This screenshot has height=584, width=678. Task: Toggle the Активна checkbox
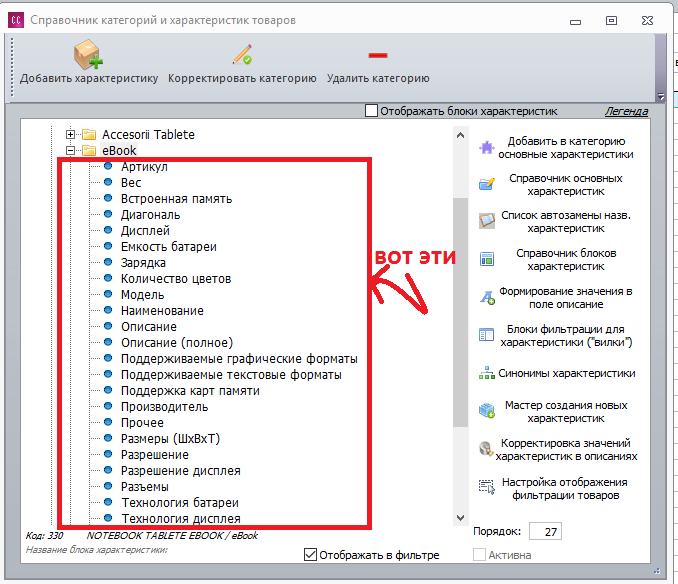[479, 555]
